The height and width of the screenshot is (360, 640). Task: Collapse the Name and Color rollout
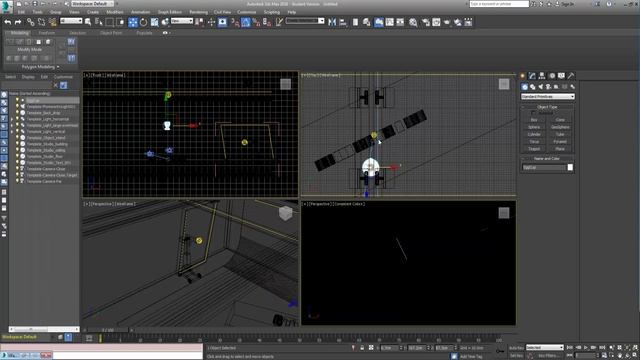[547, 158]
